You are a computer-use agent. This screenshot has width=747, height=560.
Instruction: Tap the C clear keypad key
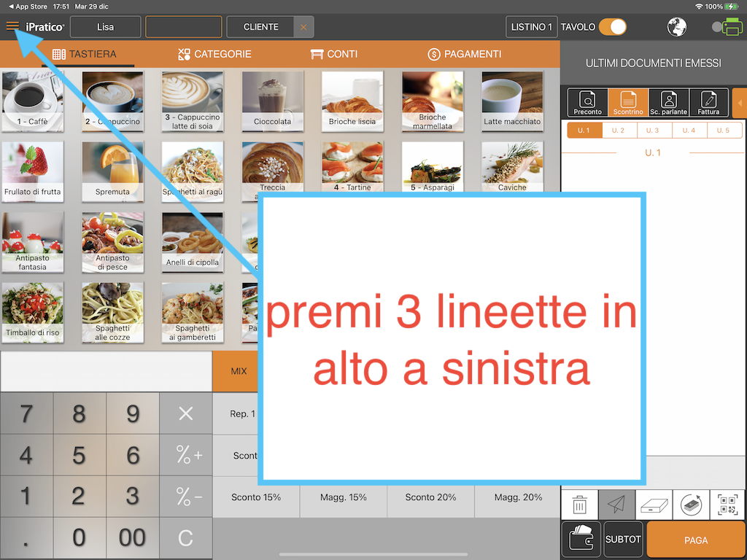(185, 537)
